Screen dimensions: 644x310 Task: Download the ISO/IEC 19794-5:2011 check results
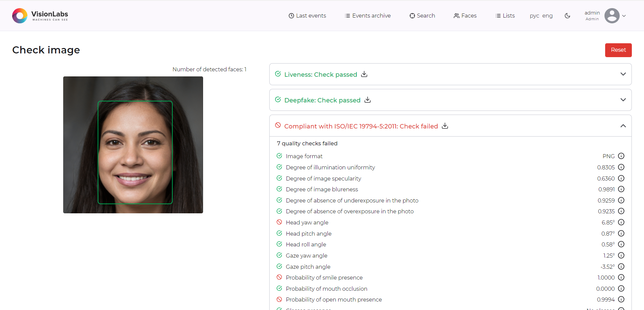point(445,126)
